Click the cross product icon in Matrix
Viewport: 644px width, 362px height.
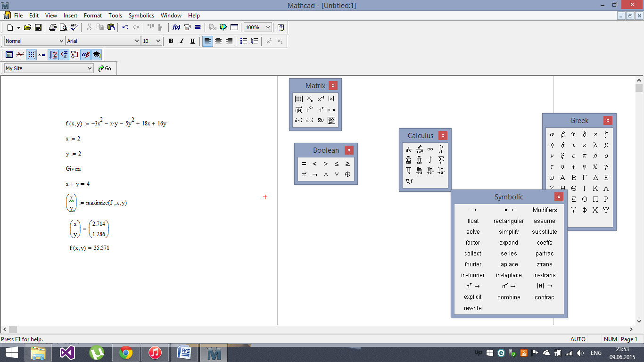click(x=310, y=120)
